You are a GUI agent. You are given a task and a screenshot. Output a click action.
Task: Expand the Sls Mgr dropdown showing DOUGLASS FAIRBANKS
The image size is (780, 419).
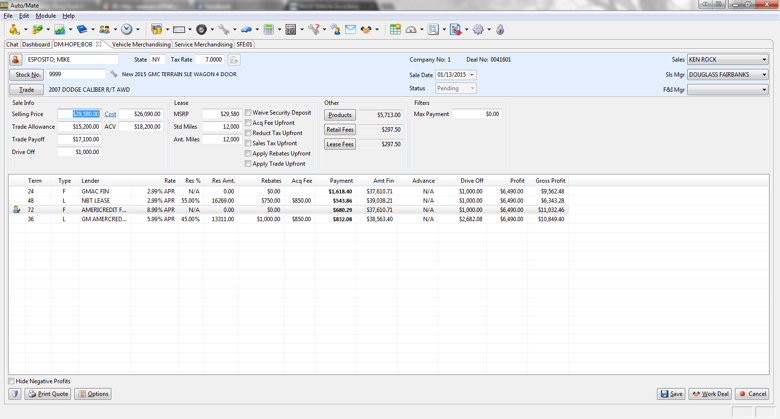[x=764, y=75]
